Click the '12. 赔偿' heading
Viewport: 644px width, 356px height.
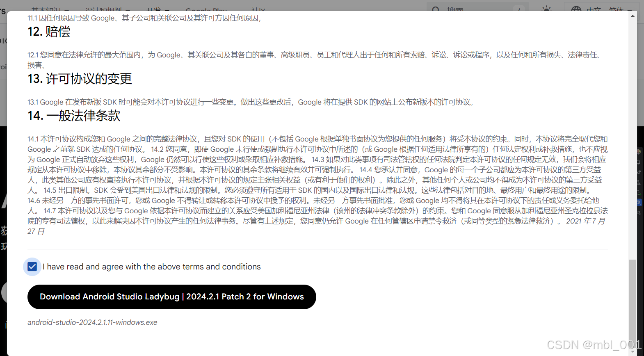(x=49, y=32)
